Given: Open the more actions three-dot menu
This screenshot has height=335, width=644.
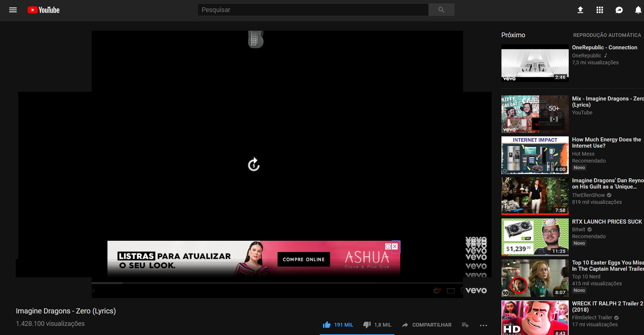Looking at the screenshot, I should (484, 325).
